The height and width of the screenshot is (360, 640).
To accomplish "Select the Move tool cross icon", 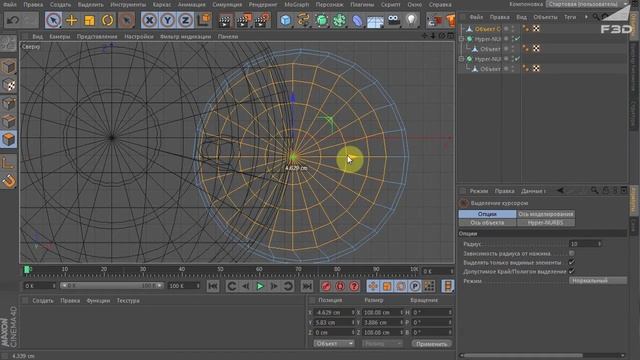I will 71,20.
